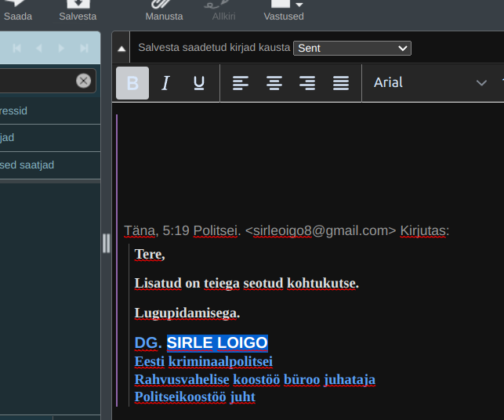Click Saada to send the message
Image resolution: width=504 pixels, height=420 pixels.
(18, 10)
